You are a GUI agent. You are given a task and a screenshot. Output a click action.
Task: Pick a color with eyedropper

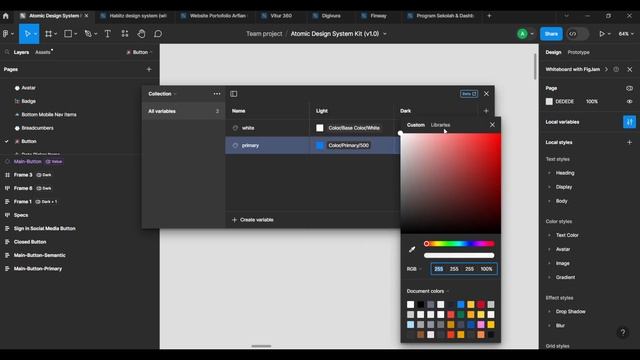(412, 249)
